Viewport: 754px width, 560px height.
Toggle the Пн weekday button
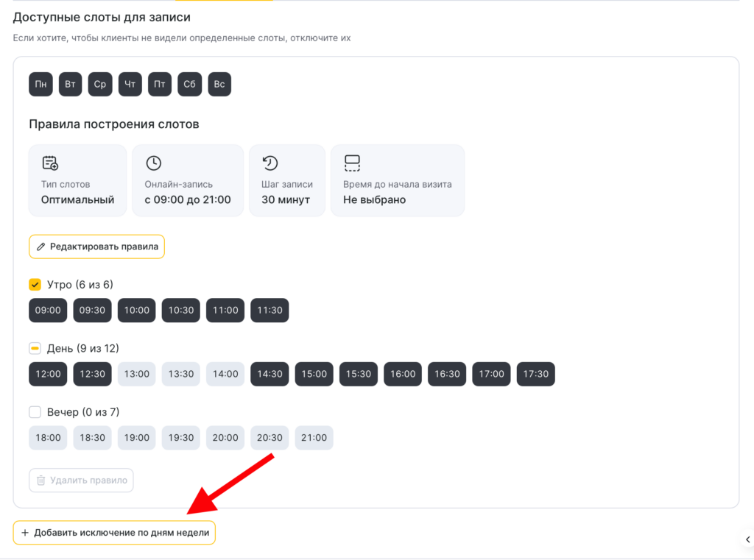40,84
